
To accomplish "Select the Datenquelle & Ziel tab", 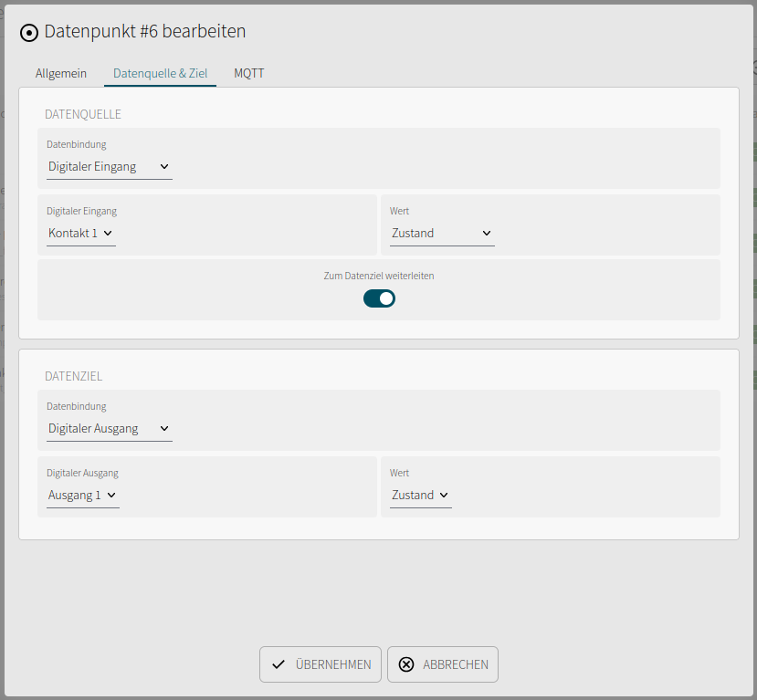I will pyautogui.click(x=161, y=73).
